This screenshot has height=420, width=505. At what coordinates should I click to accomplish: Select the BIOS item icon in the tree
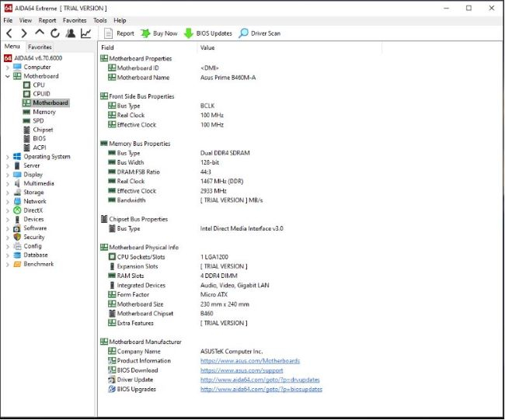27,139
